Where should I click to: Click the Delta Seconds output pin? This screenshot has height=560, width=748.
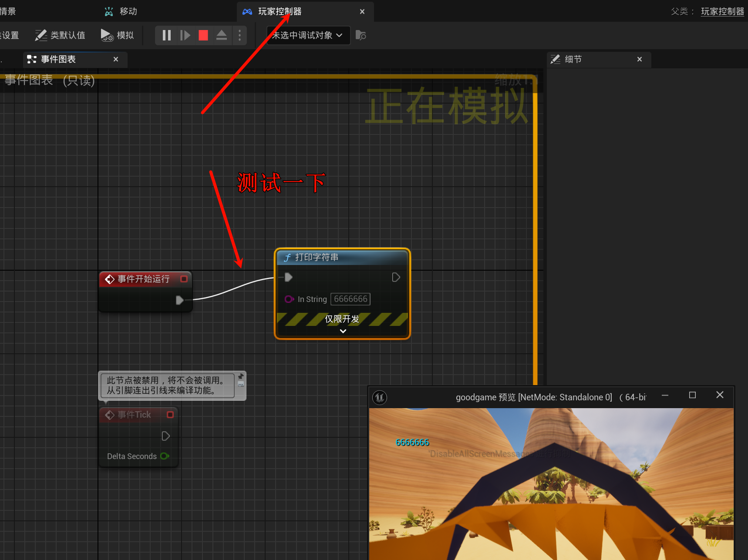[x=165, y=456]
